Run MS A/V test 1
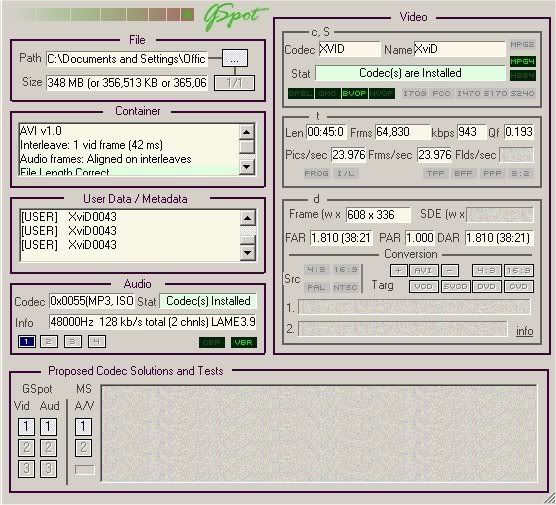The height and width of the screenshot is (505, 556). (83, 427)
